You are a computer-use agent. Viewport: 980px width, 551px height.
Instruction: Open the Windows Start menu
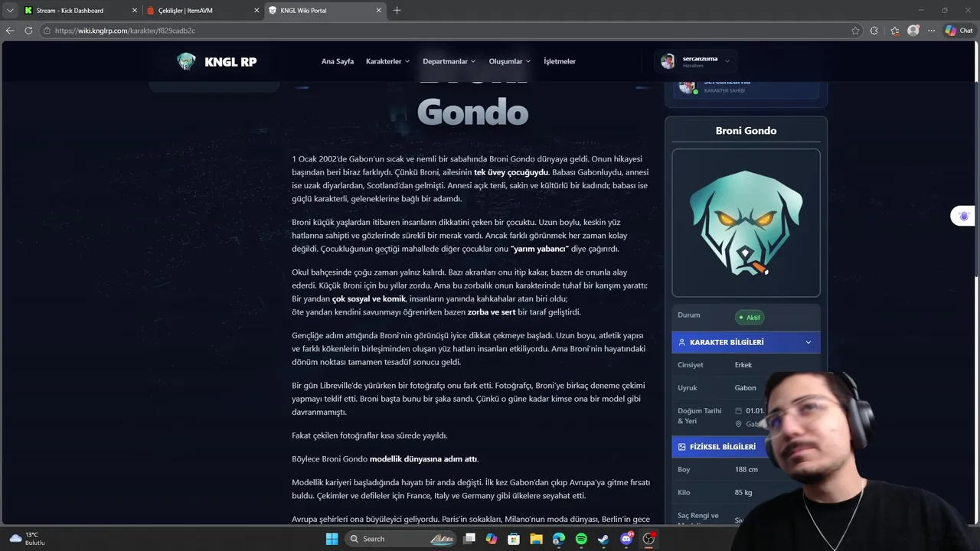332,539
